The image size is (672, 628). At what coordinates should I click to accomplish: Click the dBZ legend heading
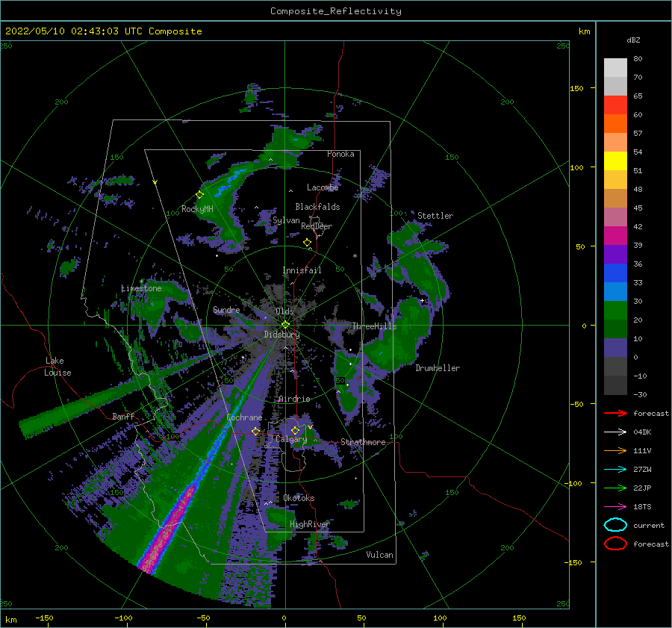click(x=633, y=40)
